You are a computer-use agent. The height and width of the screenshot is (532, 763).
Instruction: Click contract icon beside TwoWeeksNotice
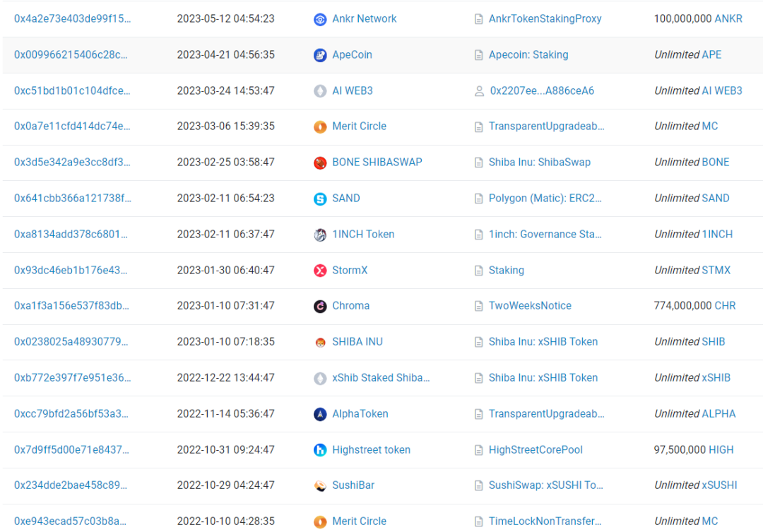[478, 306]
